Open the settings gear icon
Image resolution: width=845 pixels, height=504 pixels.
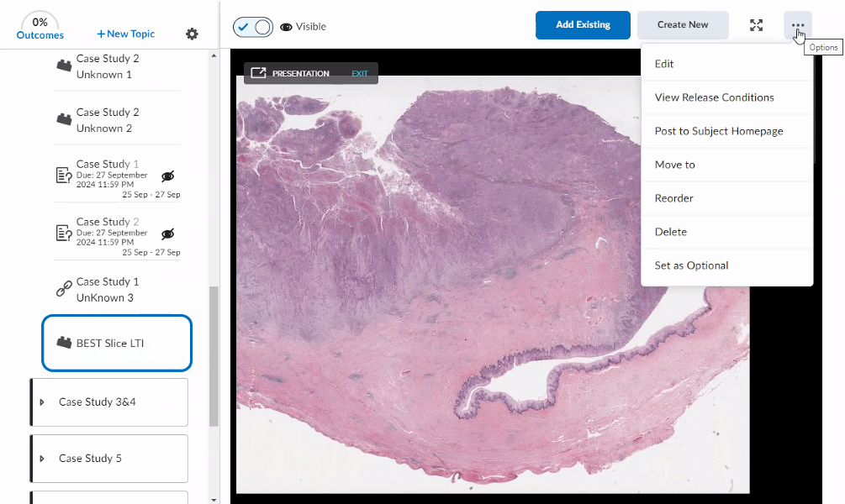pos(192,34)
